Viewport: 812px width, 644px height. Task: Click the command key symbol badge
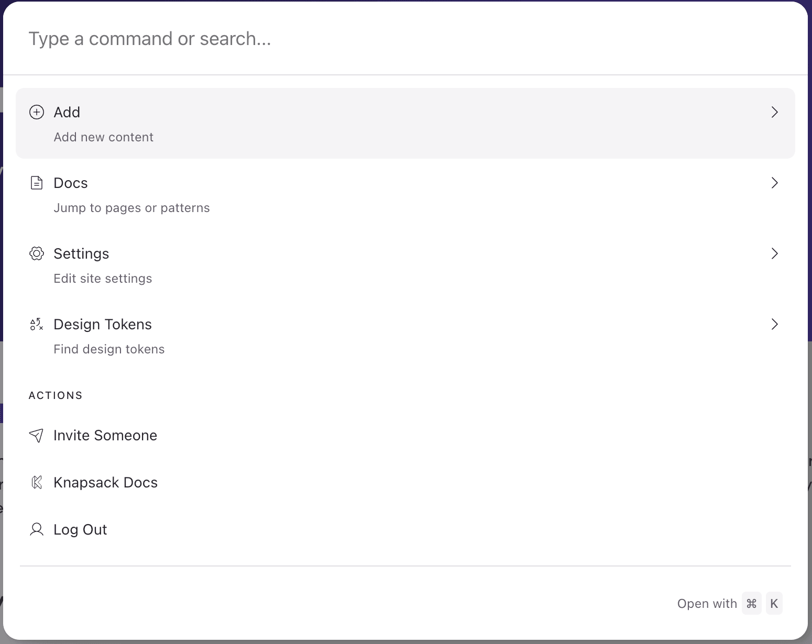pos(752,603)
